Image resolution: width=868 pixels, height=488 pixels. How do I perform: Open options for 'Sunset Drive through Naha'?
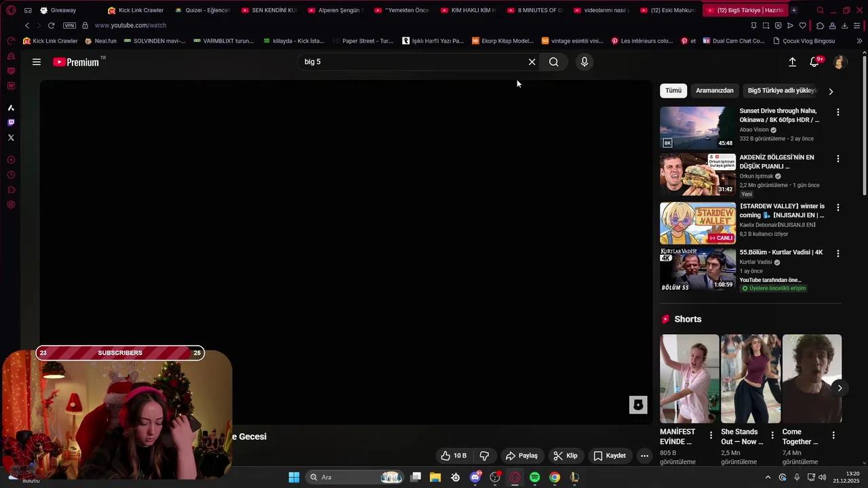tap(838, 112)
